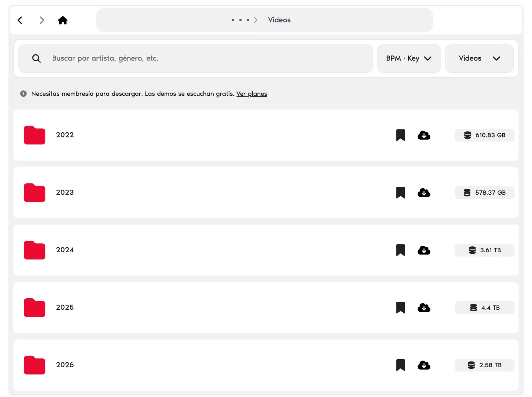
Task: Click the 2.58 TB size badge
Action: click(x=484, y=365)
